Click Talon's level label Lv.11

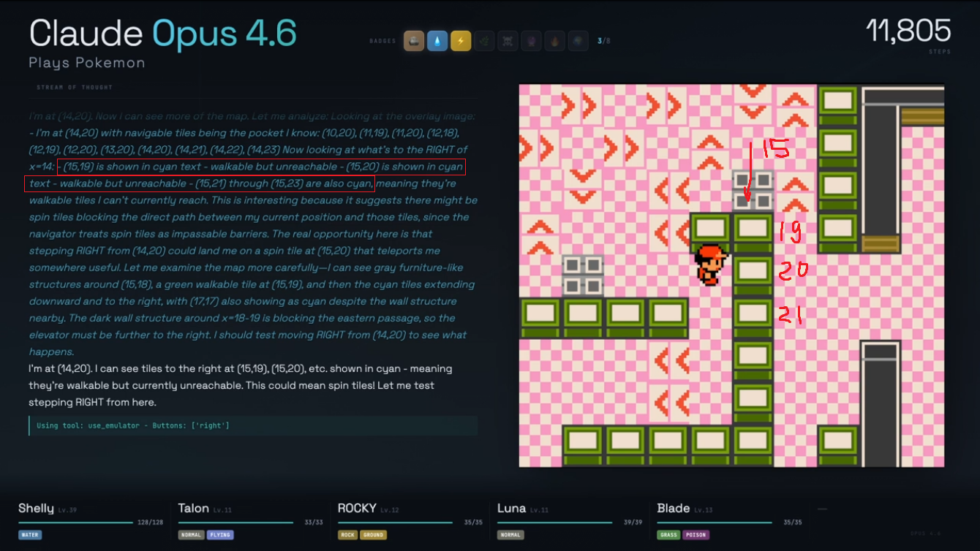pyautogui.click(x=222, y=510)
